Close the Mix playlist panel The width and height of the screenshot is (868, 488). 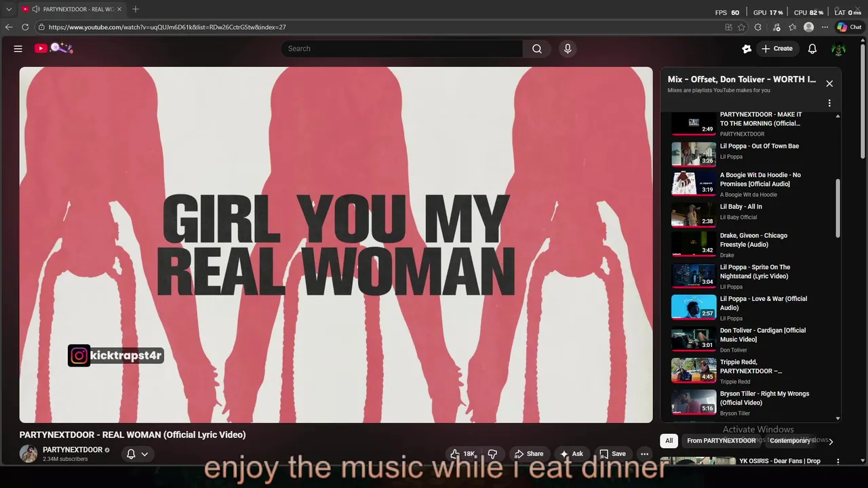click(x=829, y=83)
